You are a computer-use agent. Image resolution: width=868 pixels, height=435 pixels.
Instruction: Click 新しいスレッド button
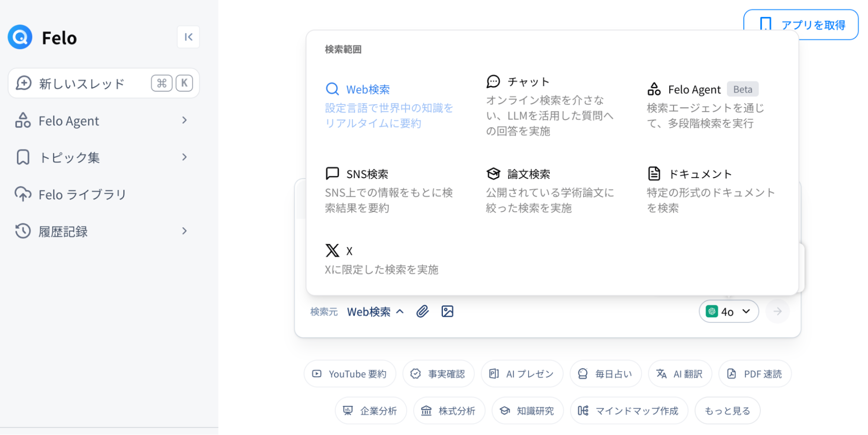(104, 83)
